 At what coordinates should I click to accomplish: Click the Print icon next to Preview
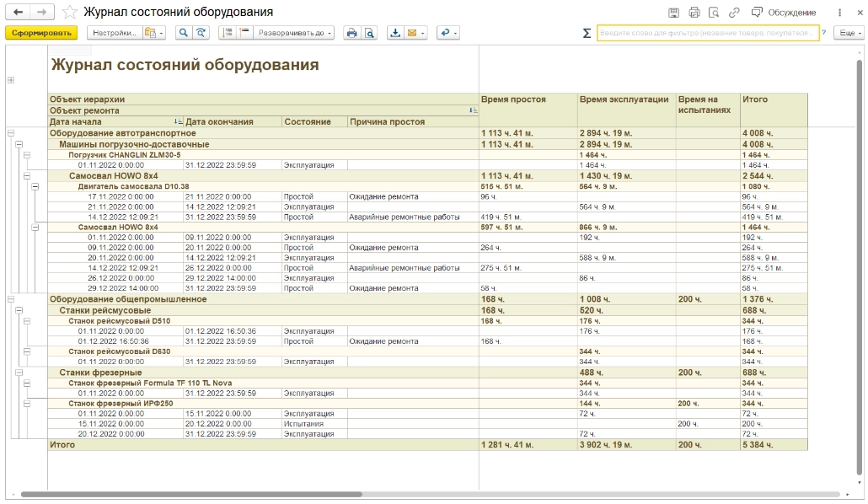click(x=351, y=33)
